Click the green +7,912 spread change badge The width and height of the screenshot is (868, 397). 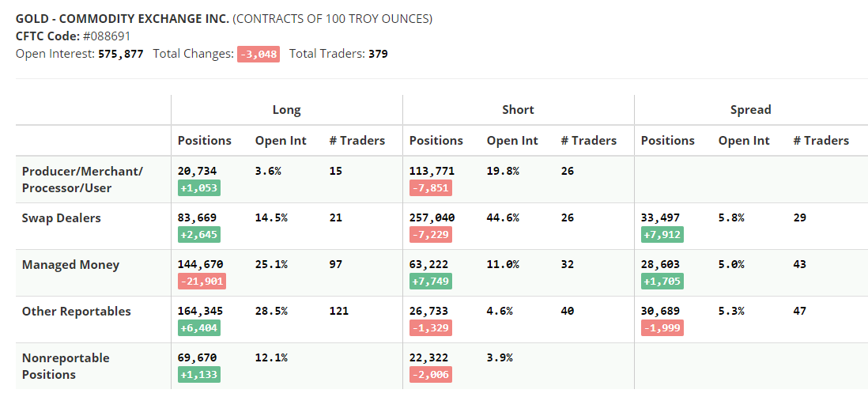pyautogui.click(x=662, y=235)
